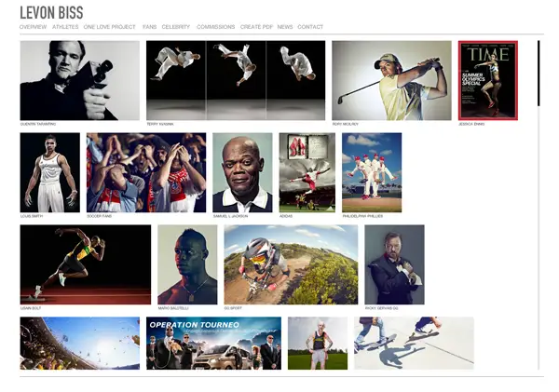View the Usain Bolt sprinting photo
Image resolution: width=559 pixels, height=392 pixels.
pyautogui.click(x=85, y=264)
